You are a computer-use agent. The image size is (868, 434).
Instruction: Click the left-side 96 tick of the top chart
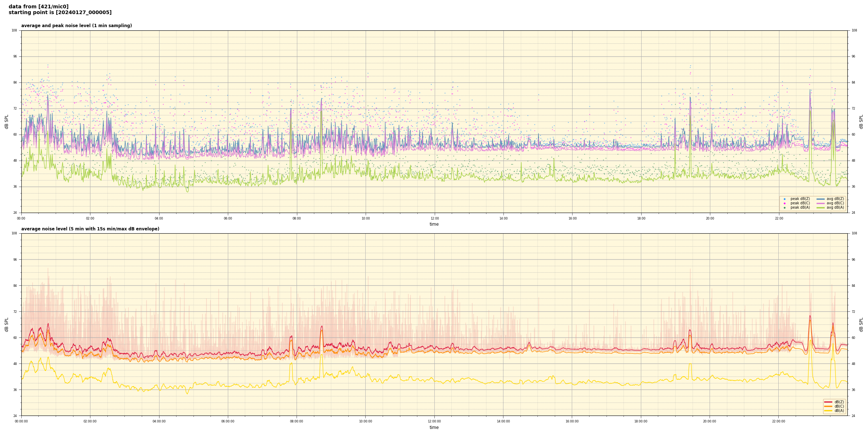pos(15,56)
